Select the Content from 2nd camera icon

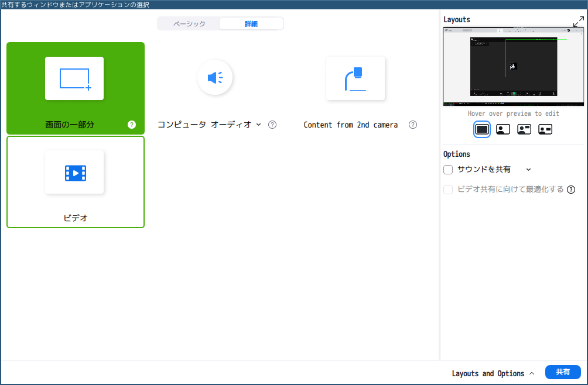[355, 78]
